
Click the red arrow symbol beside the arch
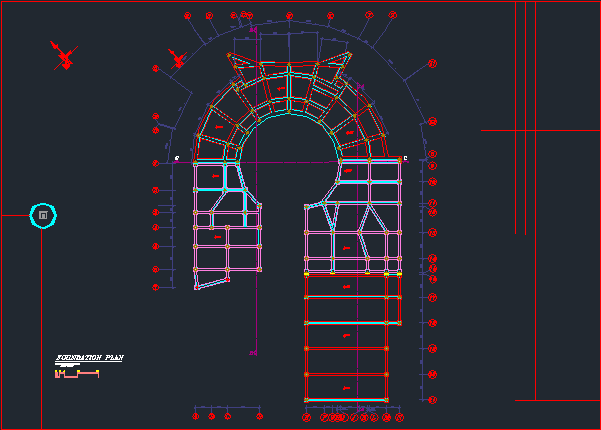click(178, 59)
